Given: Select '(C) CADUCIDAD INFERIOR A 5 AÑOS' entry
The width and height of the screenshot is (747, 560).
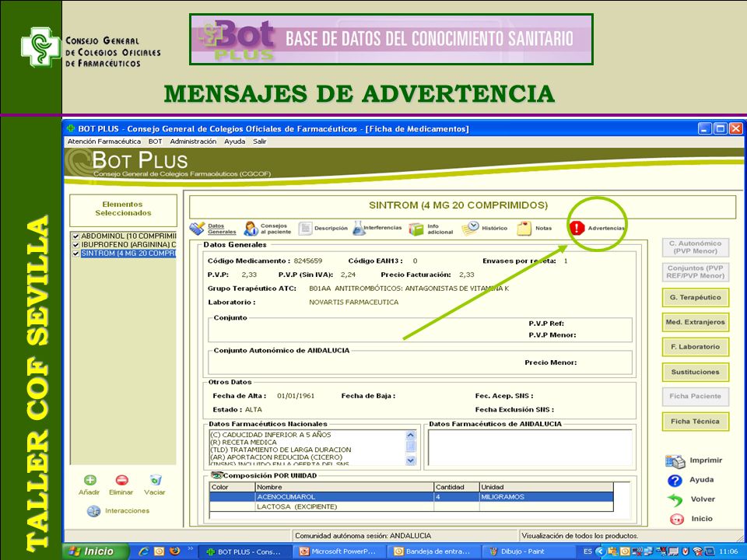Looking at the screenshot, I should coord(271,435).
